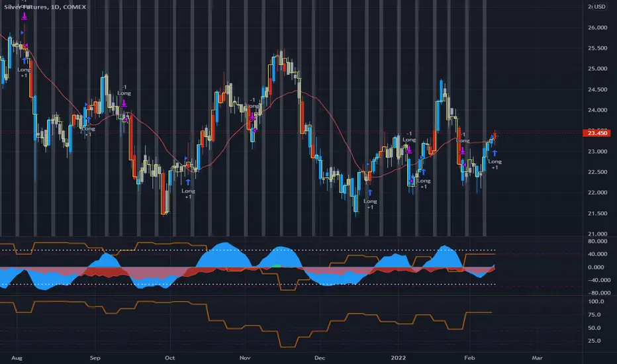The width and height of the screenshot is (617, 364).
Task: Click the Nov label on the time axis
Action: 245,357
